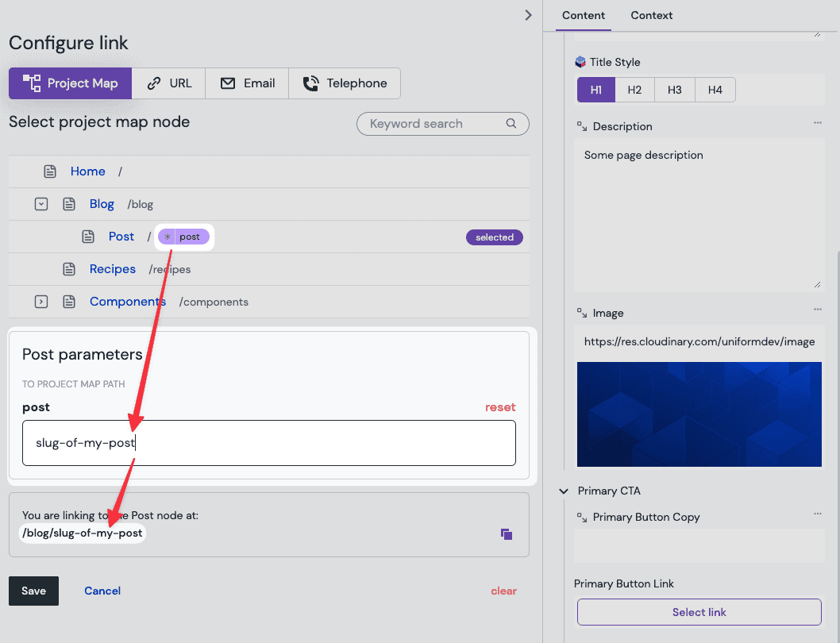The height and width of the screenshot is (643, 840).
Task: Click the Title Style cube icon
Action: tap(580, 62)
